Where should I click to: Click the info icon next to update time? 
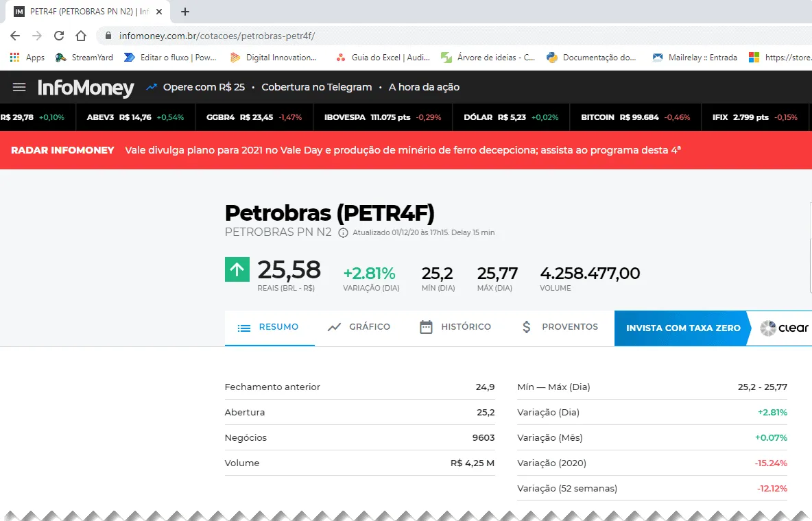[x=343, y=233]
